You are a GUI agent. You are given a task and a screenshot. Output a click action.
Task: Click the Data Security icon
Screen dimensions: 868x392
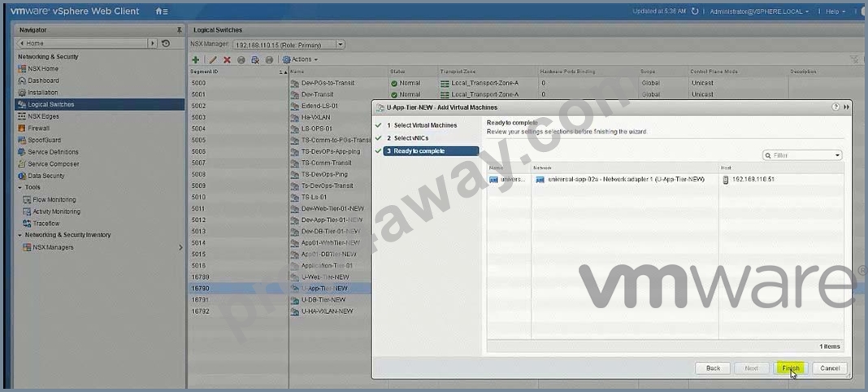point(22,176)
